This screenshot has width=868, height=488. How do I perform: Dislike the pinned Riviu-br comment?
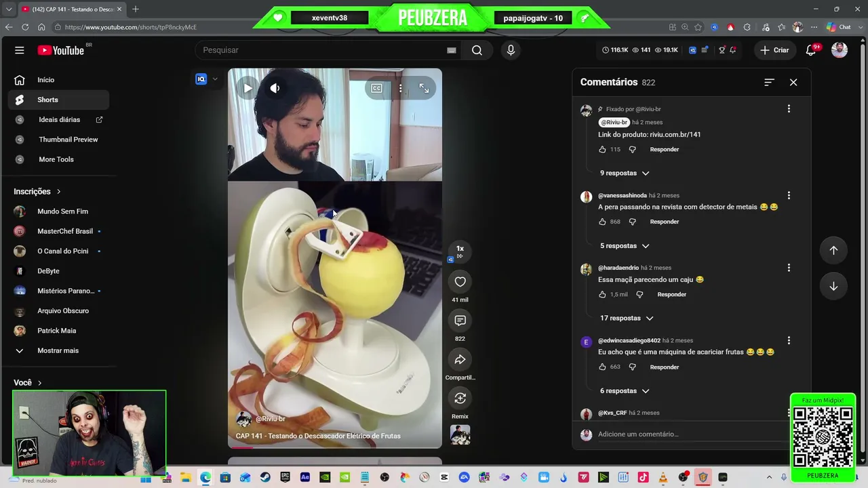tap(632, 149)
